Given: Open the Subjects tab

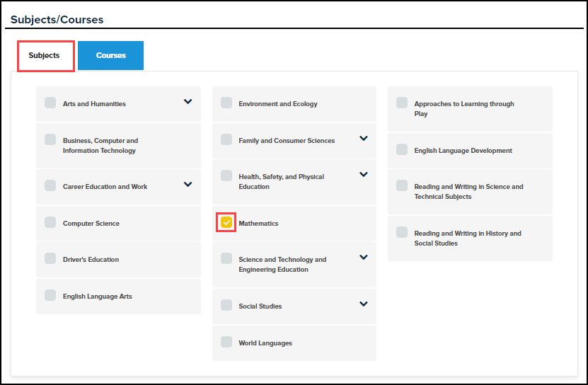Looking at the screenshot, I should tap(45, 55).
